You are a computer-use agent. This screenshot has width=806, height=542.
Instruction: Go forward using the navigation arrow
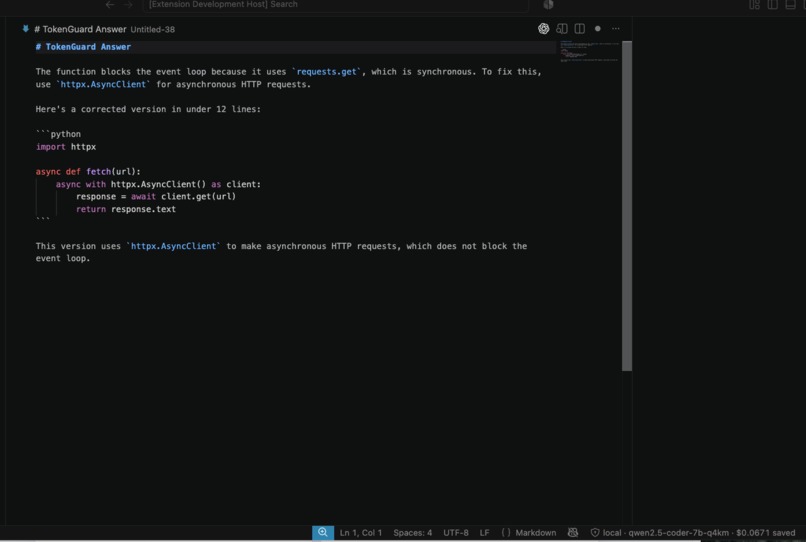coord(128,5)
